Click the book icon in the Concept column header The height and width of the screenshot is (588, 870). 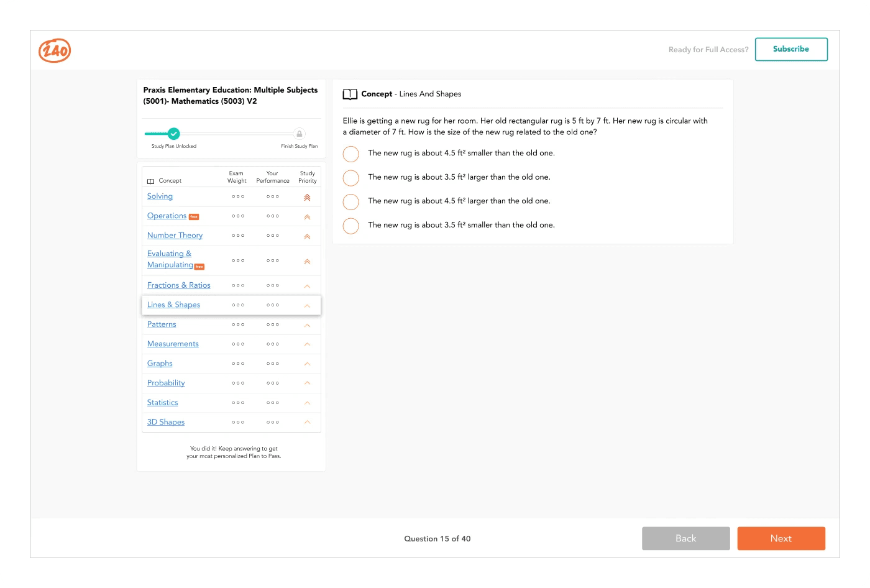(150, 181)
